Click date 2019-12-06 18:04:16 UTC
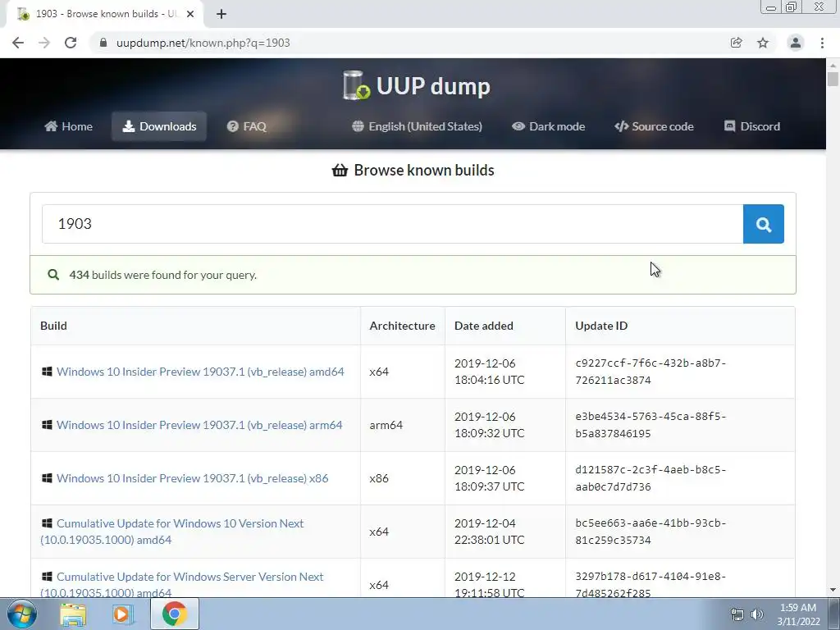The width and height of the screenshot is (840, 630). click(489, 372)
